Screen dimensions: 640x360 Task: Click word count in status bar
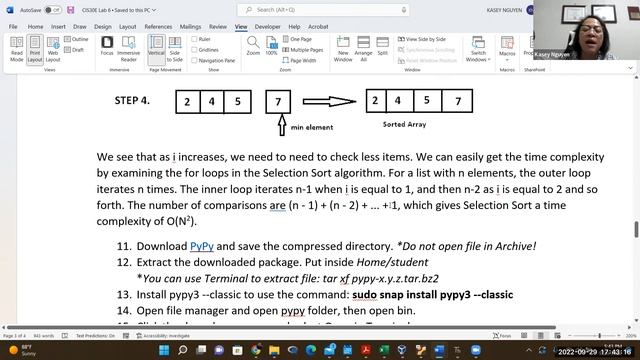43,336
